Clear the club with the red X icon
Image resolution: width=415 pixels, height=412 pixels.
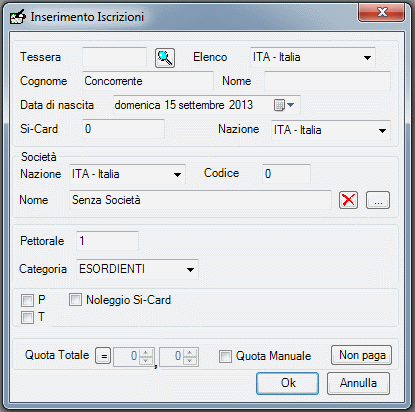pos(348,200)
